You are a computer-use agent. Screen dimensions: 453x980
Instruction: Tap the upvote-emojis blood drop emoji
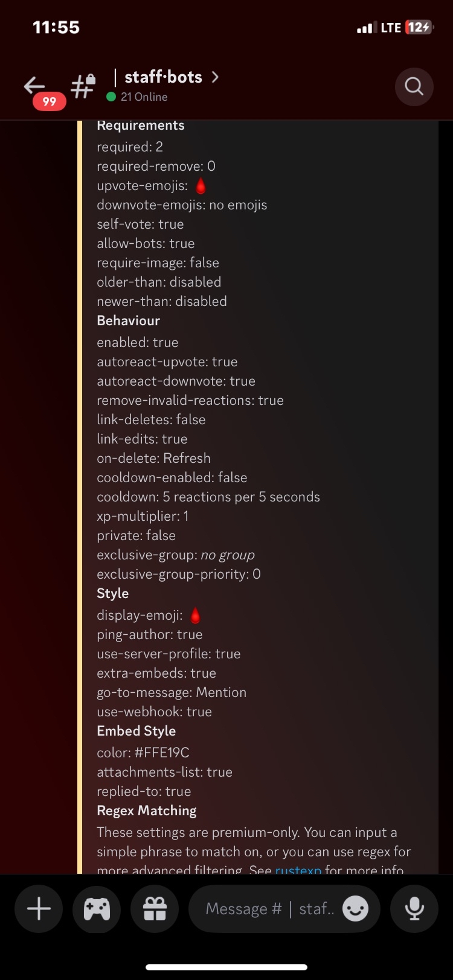[201, 186]
